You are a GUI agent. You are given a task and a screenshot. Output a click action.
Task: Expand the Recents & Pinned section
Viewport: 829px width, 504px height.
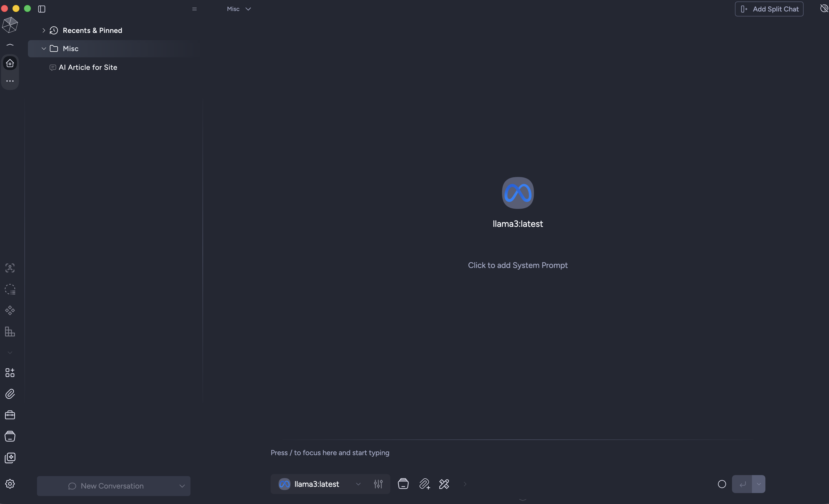(44, 31)
